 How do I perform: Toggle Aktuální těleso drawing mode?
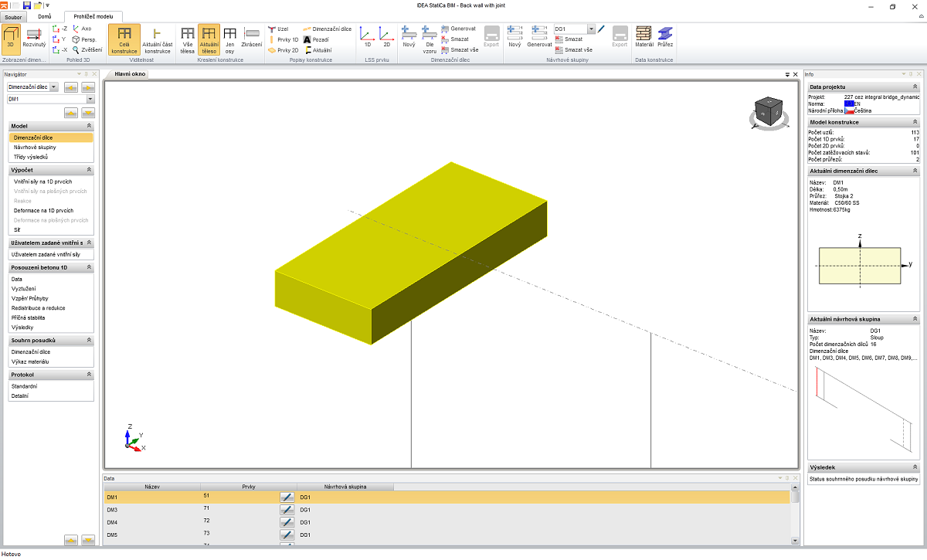(x=209, y=38)
